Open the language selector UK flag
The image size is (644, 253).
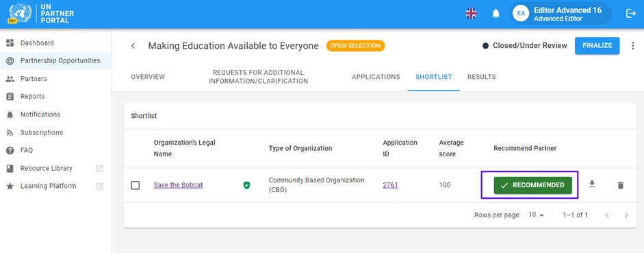tap(471, 14)
